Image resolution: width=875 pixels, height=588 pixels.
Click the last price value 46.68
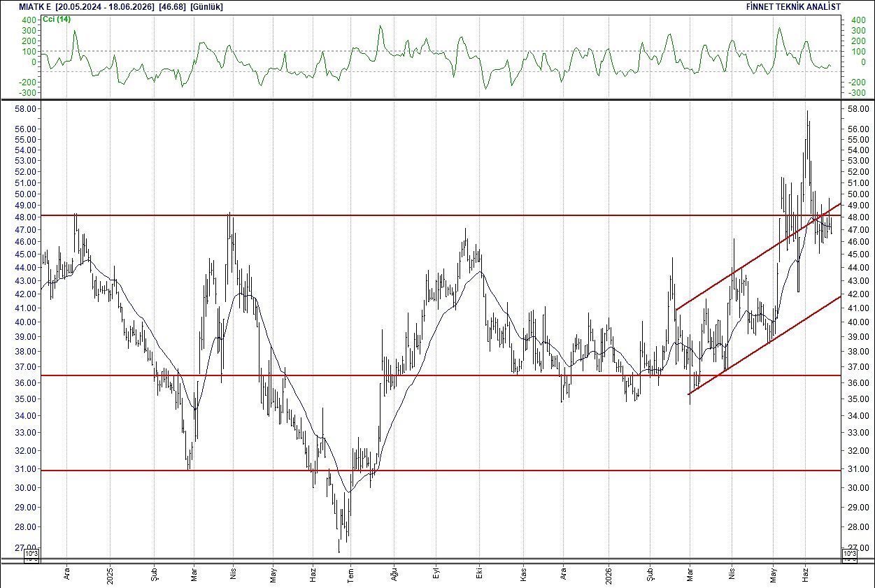click(172, 6)
